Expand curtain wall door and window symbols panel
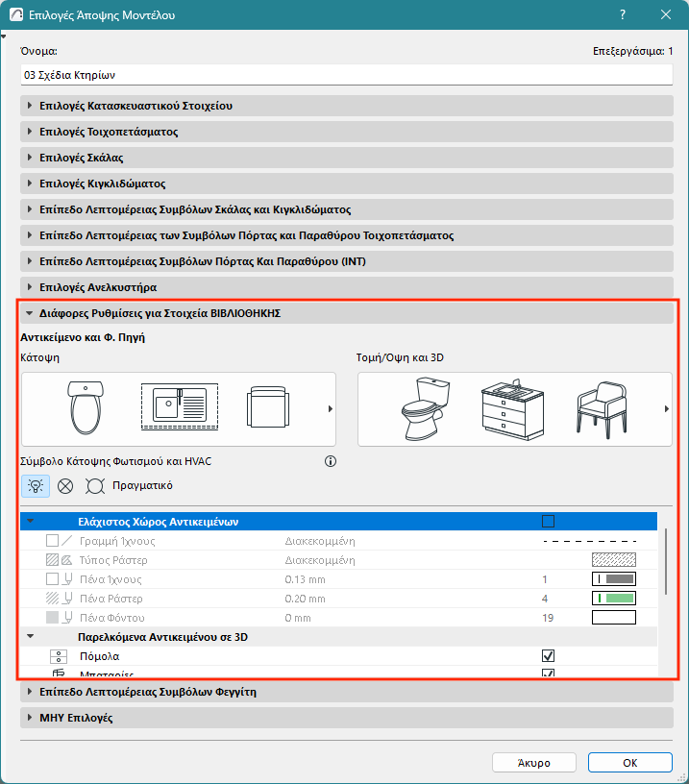 (x=347, y=235)
